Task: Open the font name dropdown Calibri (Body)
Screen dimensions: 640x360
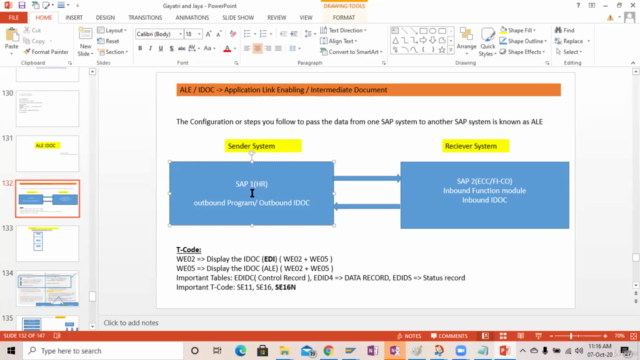Action: [180, 34]
